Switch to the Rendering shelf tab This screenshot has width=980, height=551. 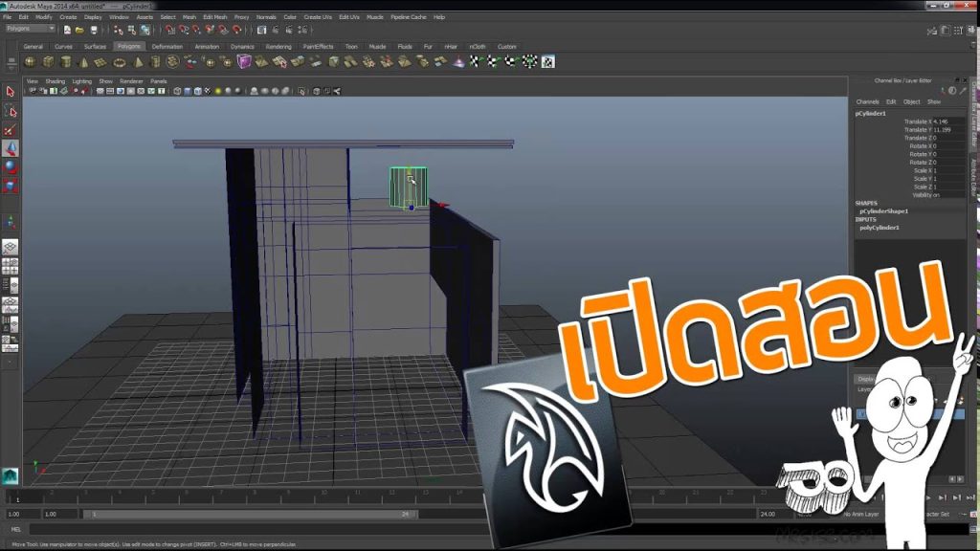[x=278, y=46]
